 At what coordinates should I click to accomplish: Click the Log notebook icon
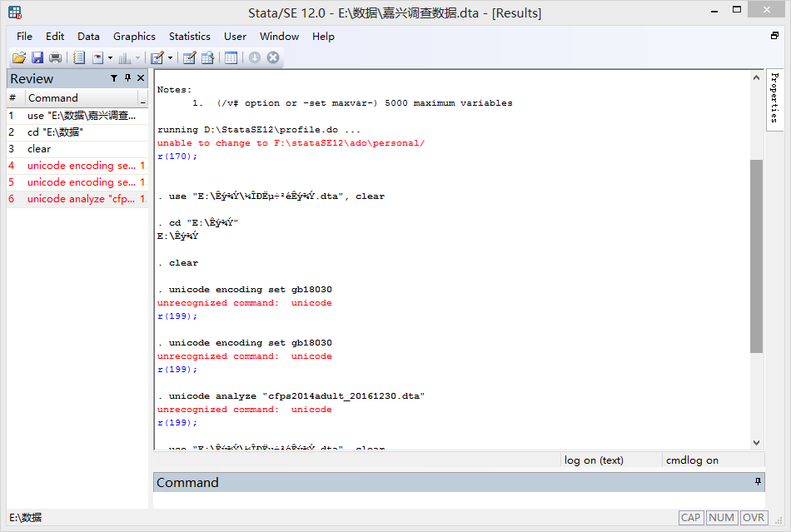[79, 57]
